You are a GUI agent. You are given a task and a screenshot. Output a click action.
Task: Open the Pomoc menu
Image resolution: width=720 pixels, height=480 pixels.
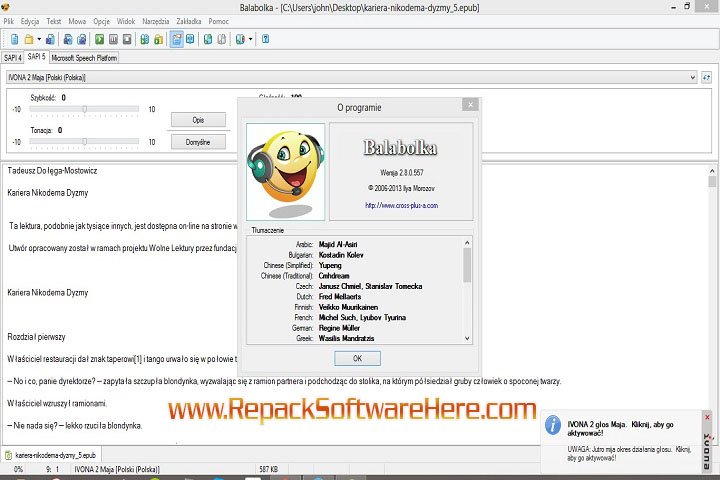219,21
